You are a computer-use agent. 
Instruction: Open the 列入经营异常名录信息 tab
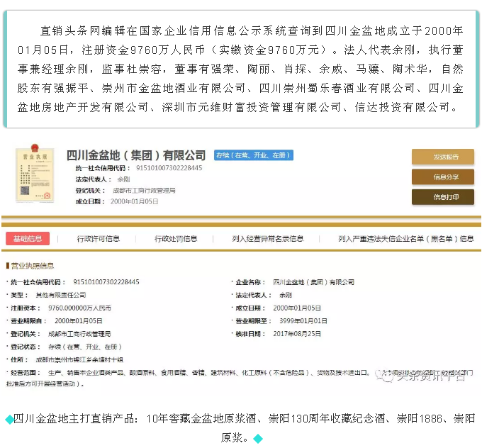tap(268, 239)
